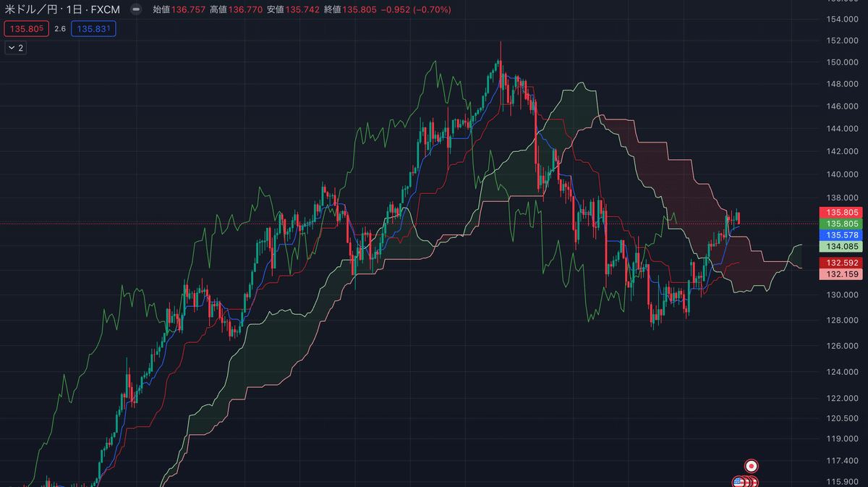Click 150.000 on the price axis
Image resolution: width=868 pixels, height=487 pixels.
pyautogui.click(x=843, y=62)
